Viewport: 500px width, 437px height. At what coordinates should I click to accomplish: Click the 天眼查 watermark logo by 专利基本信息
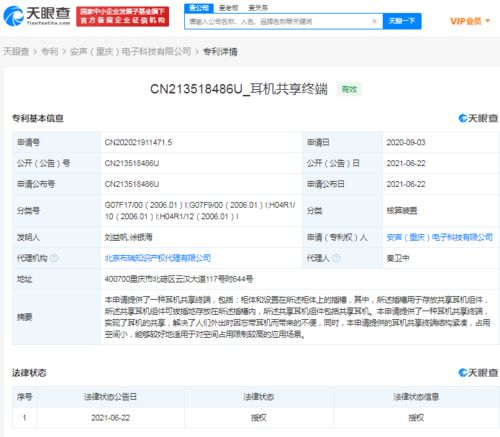478,118
